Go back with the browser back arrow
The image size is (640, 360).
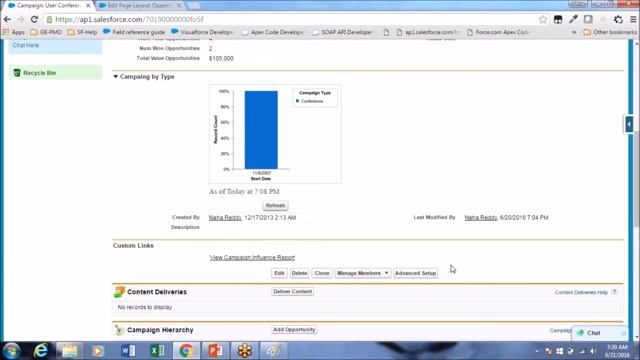7,19
